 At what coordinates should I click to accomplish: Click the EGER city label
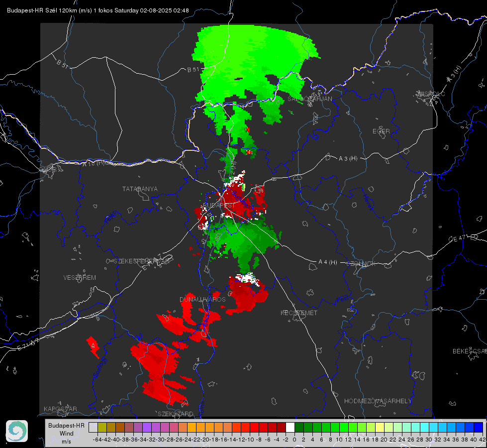[x=381, y=131]
